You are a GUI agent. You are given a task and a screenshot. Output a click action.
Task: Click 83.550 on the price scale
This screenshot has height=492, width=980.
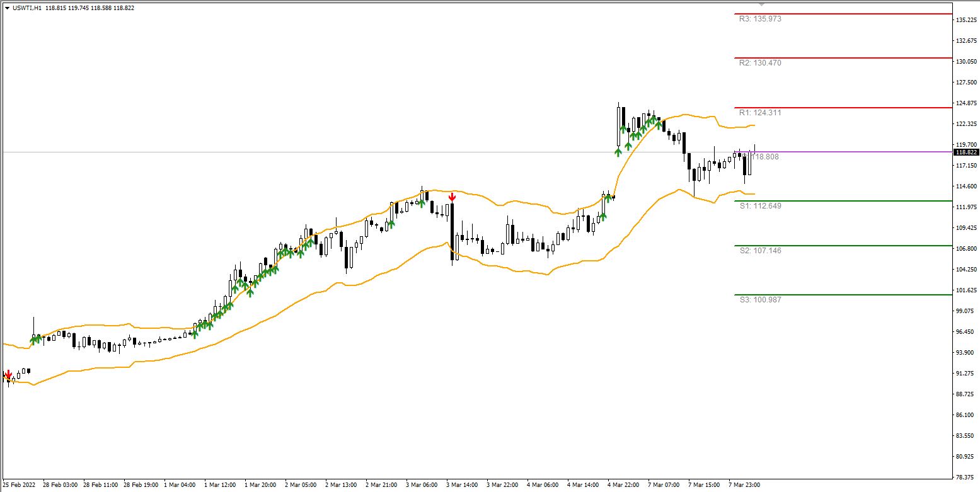(966, 436)
